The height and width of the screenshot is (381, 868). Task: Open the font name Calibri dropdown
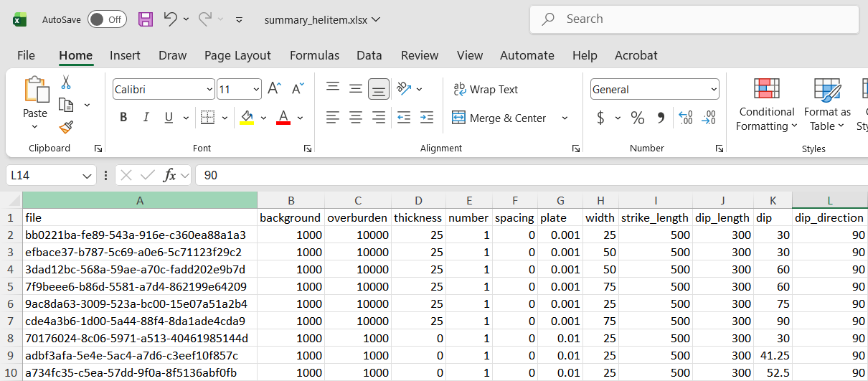[209, 90]
